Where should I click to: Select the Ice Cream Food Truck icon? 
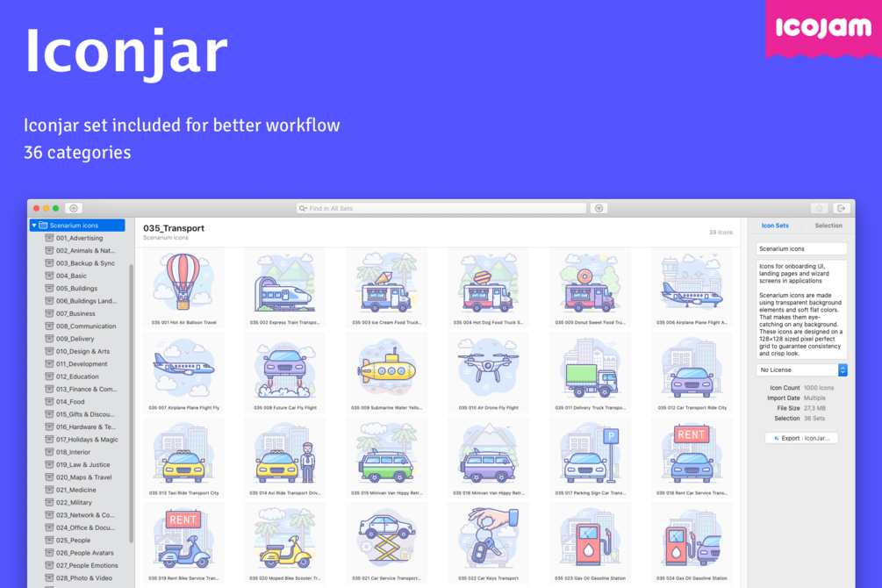point(387,288)
